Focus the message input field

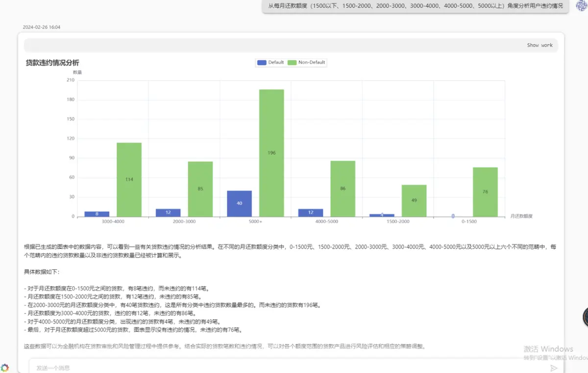pyautogui.click(x=289, y=368)
